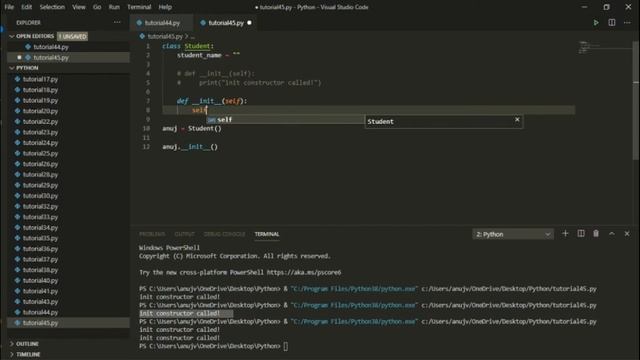
Task: Open tutorial20.py from explorer
Action: tap(40, 111)
